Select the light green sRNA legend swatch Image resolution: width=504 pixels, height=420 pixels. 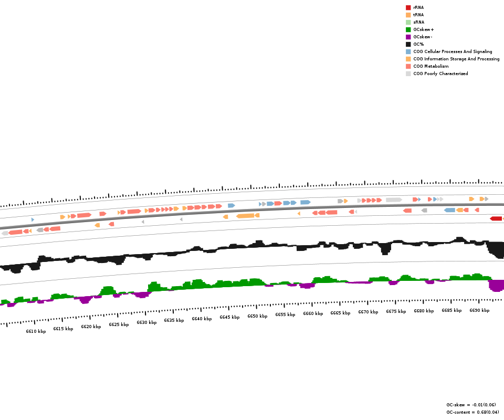point(408,22)
